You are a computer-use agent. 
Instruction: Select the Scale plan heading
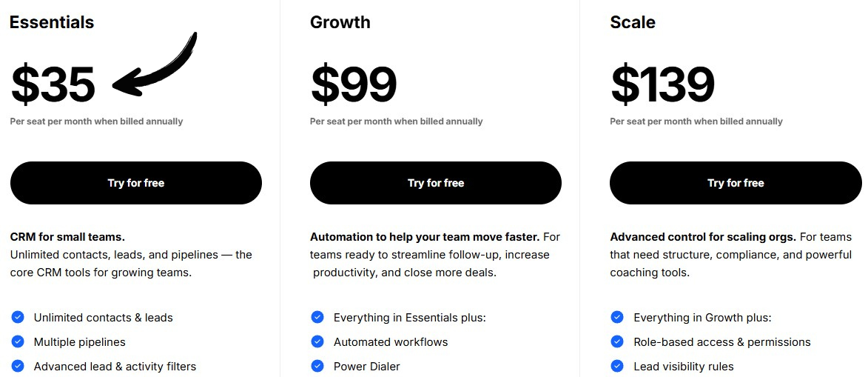click(633, 22)
